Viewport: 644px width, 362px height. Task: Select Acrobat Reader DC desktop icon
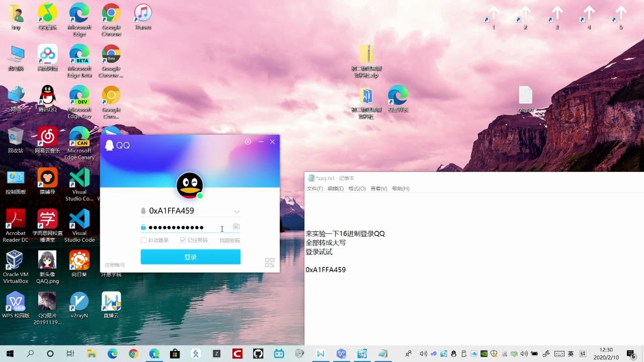coord(16,226)
